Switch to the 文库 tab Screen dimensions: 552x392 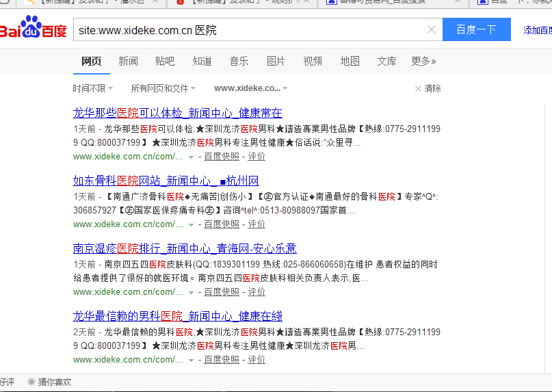click(x=386, y=62)
